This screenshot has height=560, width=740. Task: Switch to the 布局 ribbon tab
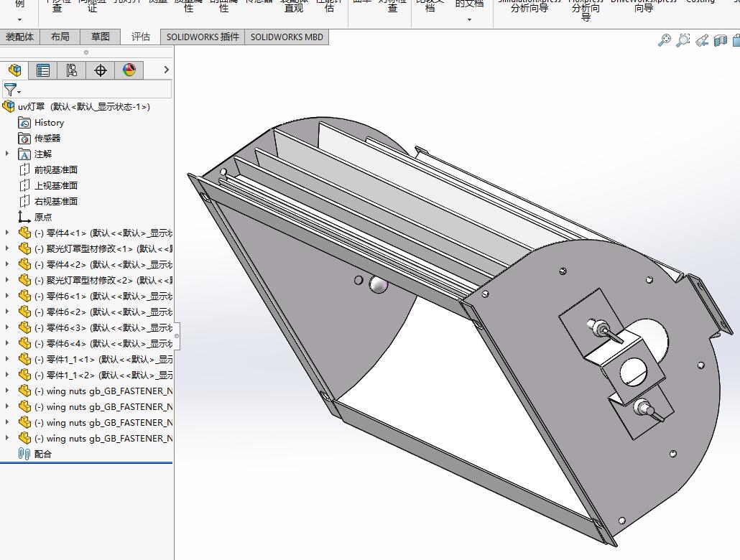[60, 37]
